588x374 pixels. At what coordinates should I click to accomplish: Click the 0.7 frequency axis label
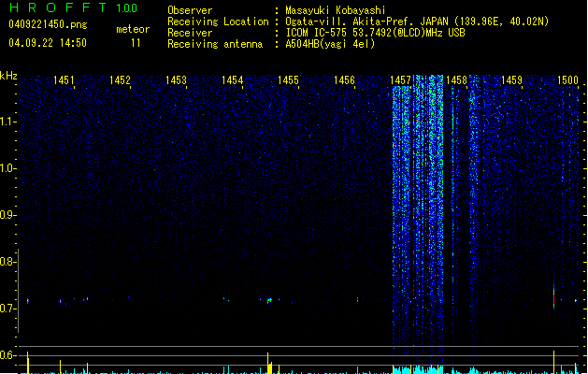7,309
